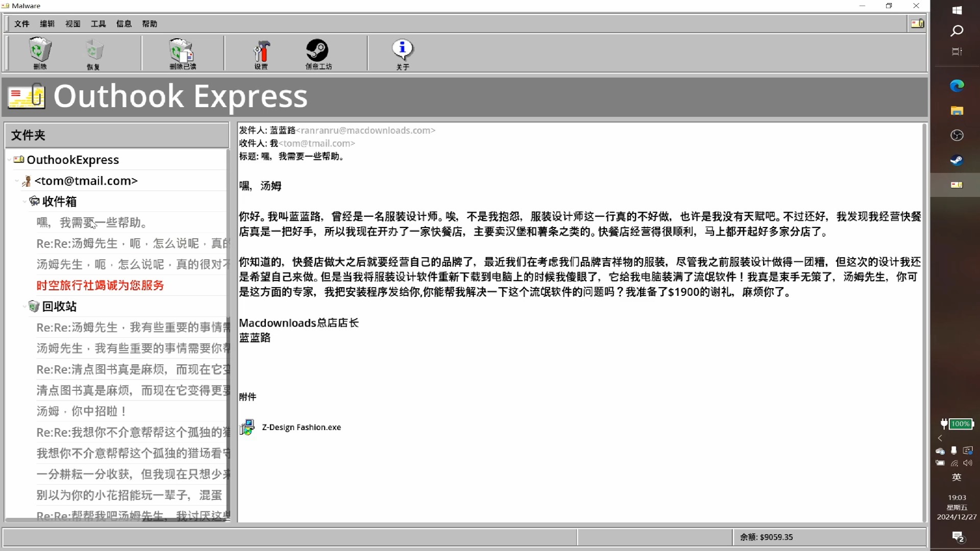Open the 信息 menu

click(124, 23)
